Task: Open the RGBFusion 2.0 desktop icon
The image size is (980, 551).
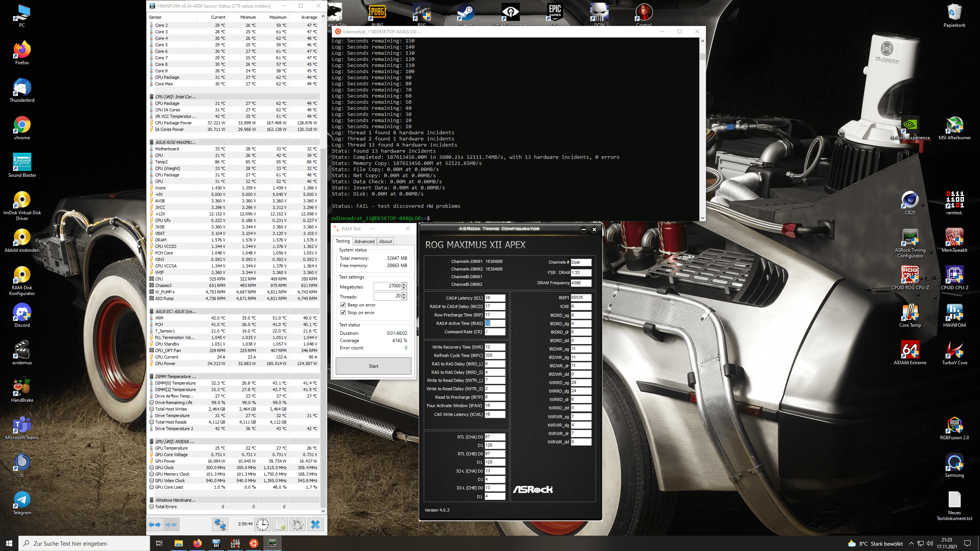Action: click(954, 428)
